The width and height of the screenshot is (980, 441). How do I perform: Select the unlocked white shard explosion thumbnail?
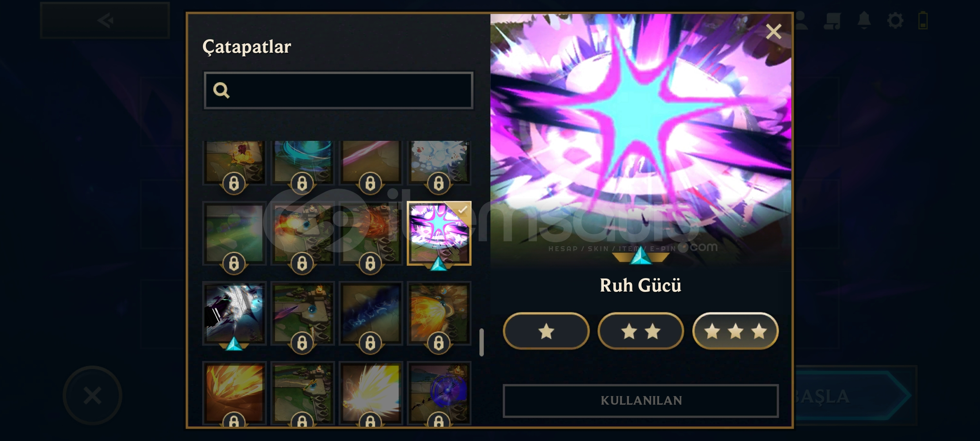pyautogui.click(x=234, y=313)
